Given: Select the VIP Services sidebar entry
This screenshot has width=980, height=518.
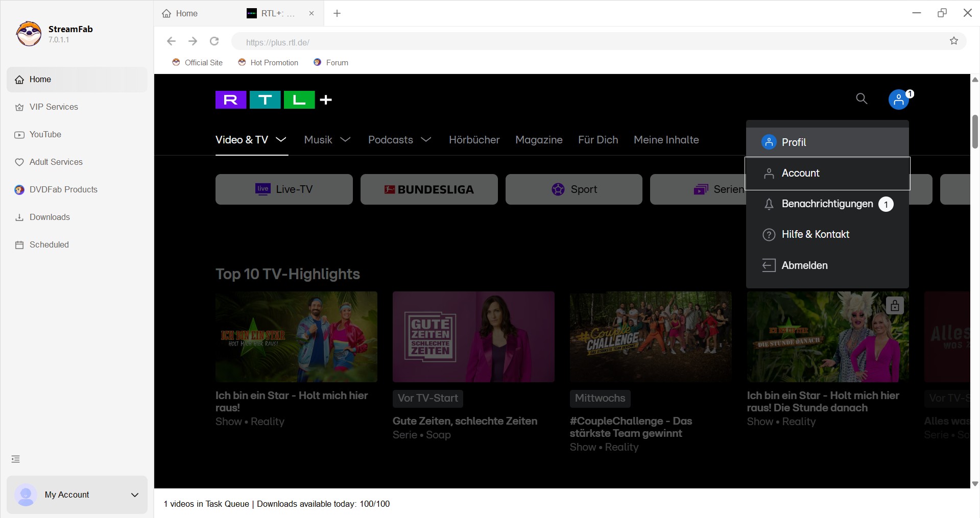Looking at the screenshot, I should click(x=53, y=107).
